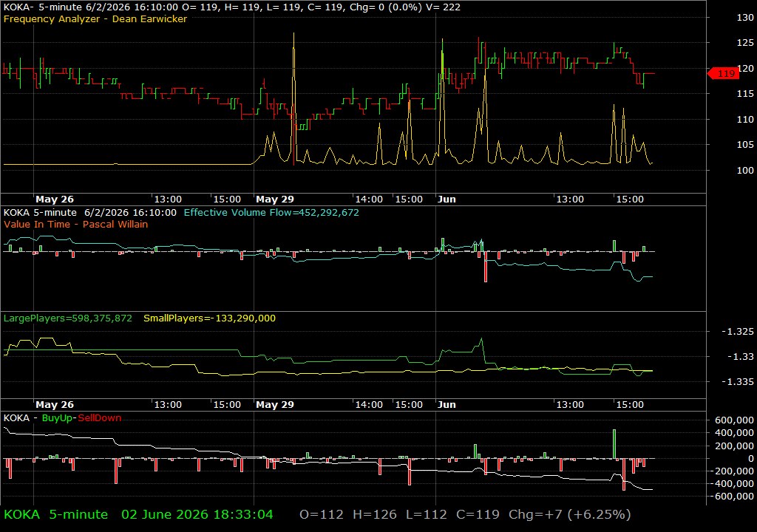This screenshot has height=532, width=757.
Task: Select the red SellDown legend label
Action: point(100,417)
